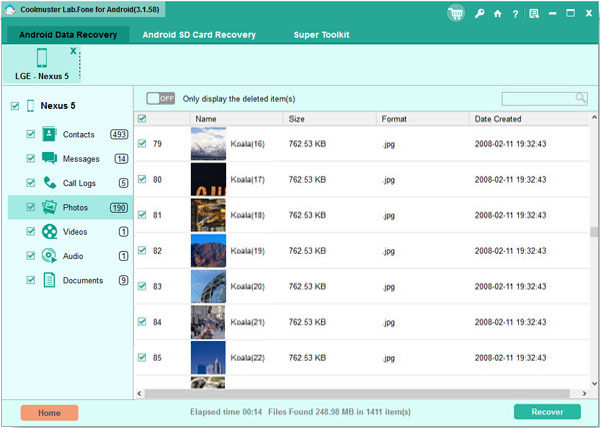This screenshot has height=428, width=600.
Task: Uncheck the Nexus 5 root checkbox
Action: (15, 106)
